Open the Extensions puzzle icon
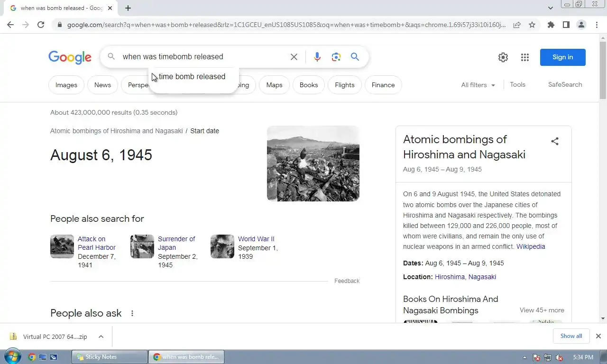This screenshot has width=607, height=364. click(x=551, y=25)
